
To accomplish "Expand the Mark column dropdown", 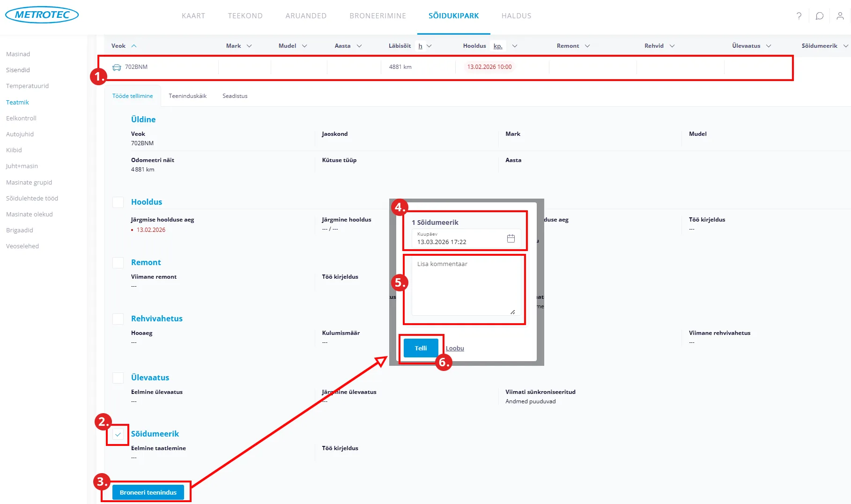I will coord(249,46).
